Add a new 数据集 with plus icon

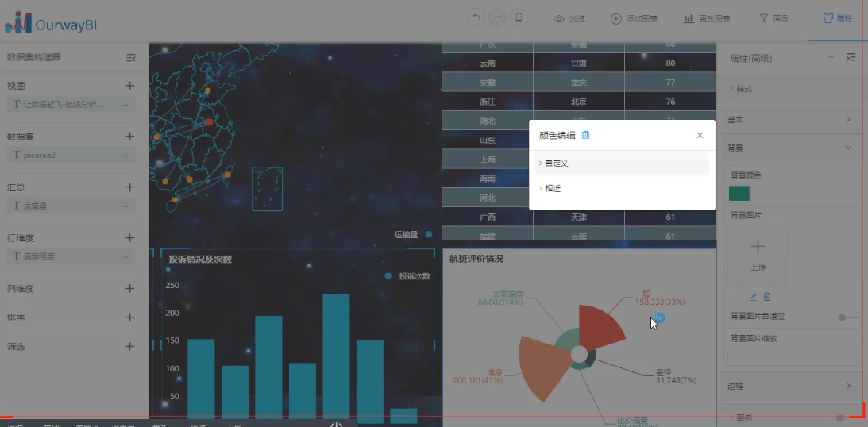click(129, 136)
